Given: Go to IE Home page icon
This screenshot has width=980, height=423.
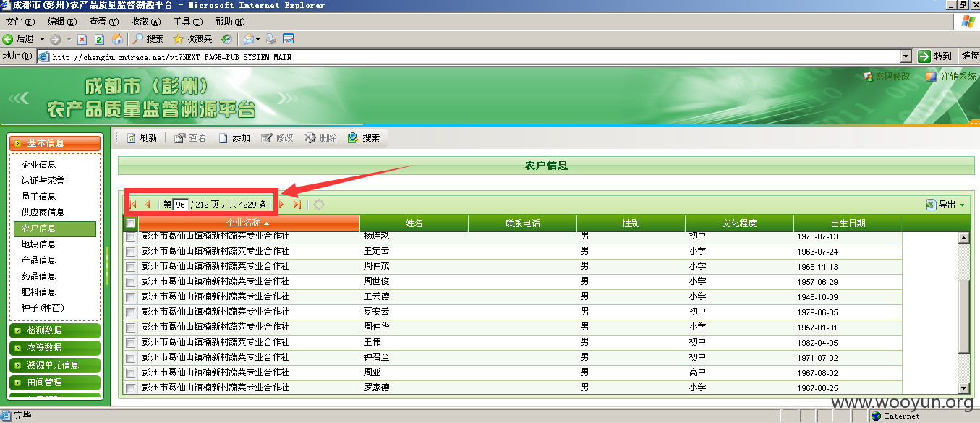Looking at the screenshot, I should click(x=116, y=39).
